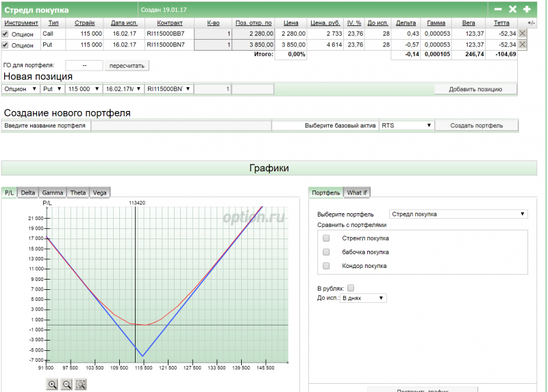Click the 'Добавить позицию' button
Image resolution: width=548 pixels, height=392 pixels.
475,89
